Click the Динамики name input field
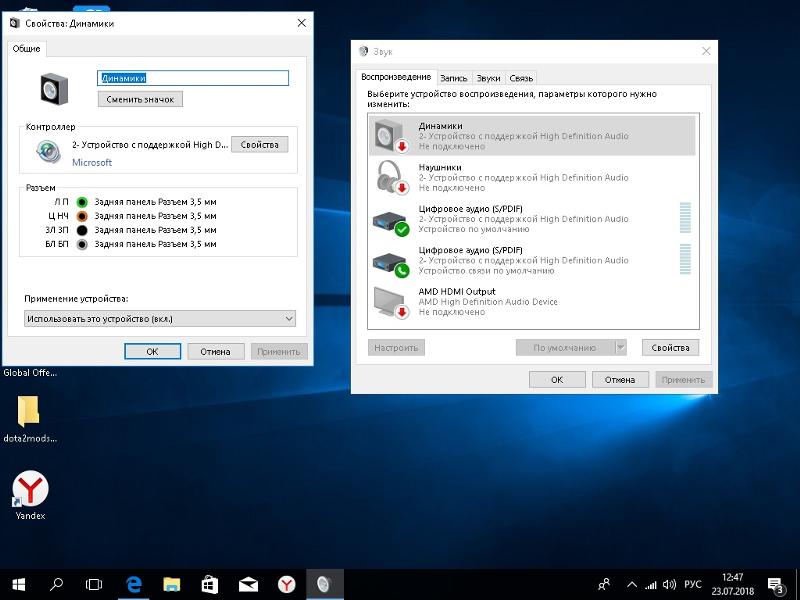800x600 pixels. pyautogui.click(x=193, y=78)
